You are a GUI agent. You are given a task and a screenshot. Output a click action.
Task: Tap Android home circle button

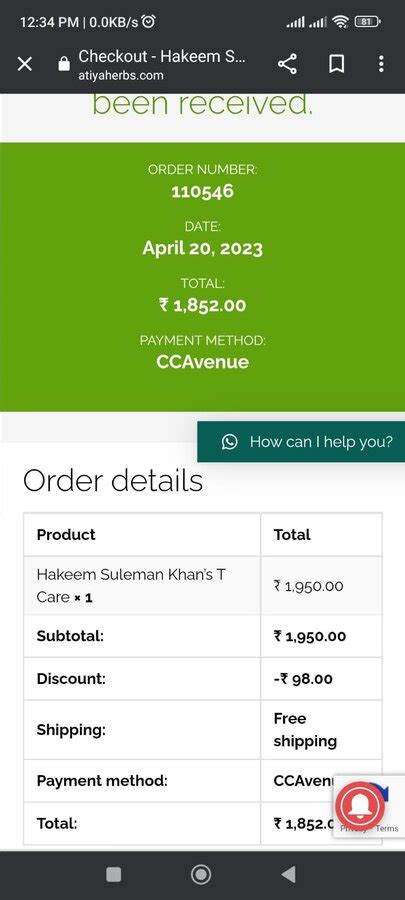point(201,874)
